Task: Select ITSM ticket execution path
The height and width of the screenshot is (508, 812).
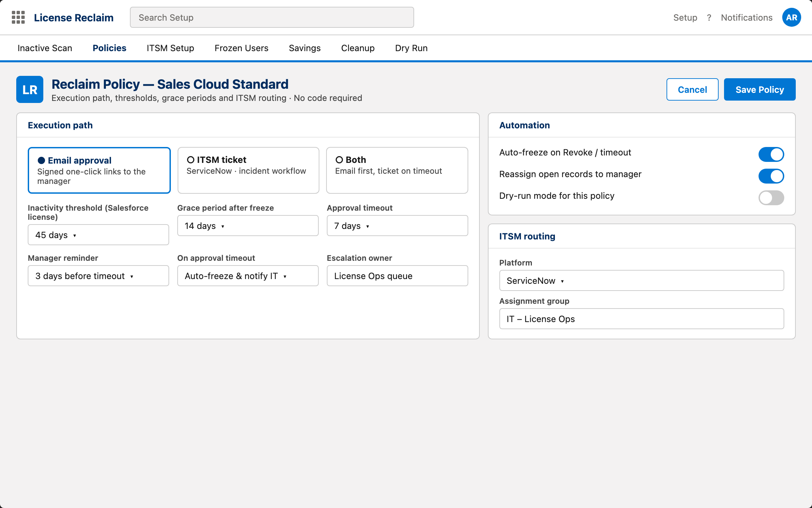Action: pos(248,170)
